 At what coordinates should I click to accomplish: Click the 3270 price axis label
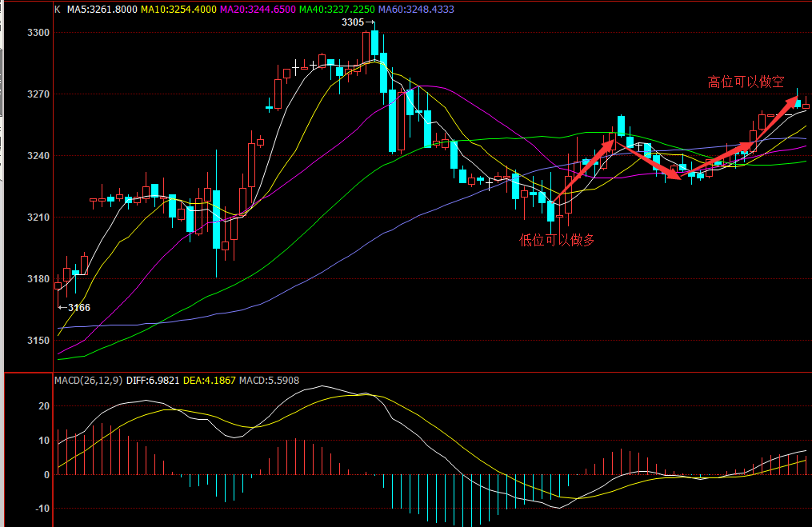pos(38,94)
